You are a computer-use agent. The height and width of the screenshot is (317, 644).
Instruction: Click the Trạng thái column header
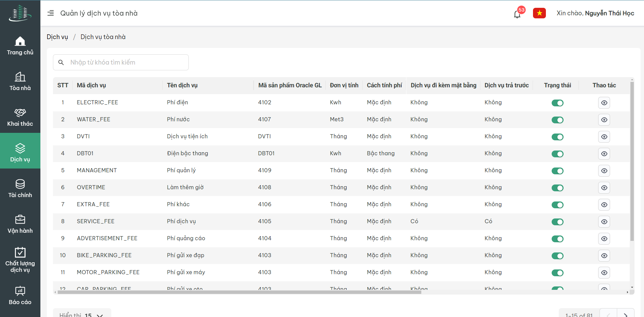coord(557,85)
